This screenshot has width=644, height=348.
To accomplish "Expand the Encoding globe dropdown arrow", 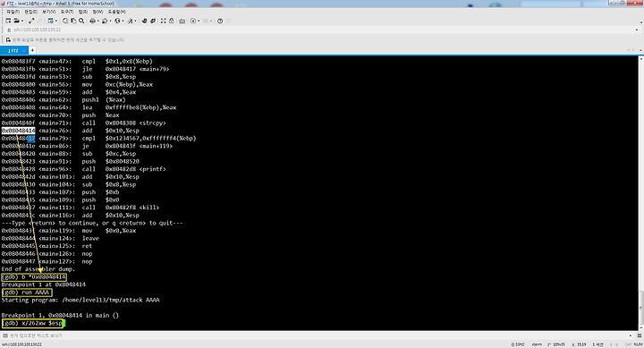I will tap(123, 21).
